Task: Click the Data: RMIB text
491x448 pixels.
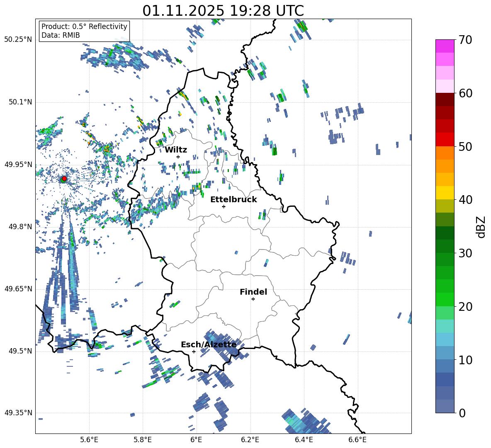Action: click(61, 35)
